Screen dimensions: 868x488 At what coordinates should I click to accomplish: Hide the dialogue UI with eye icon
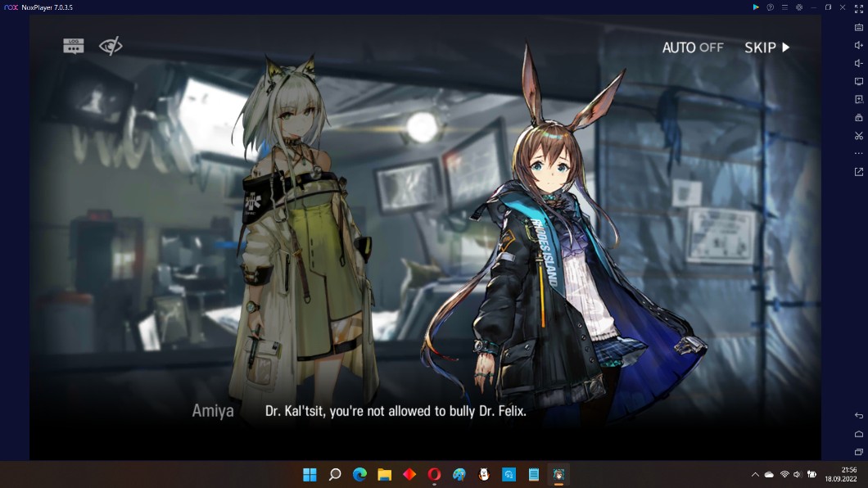(x=111, y=46)
